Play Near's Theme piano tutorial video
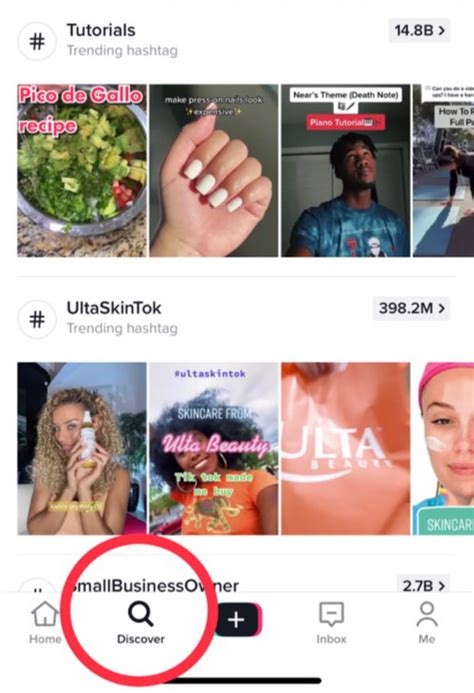 [345, 170]
